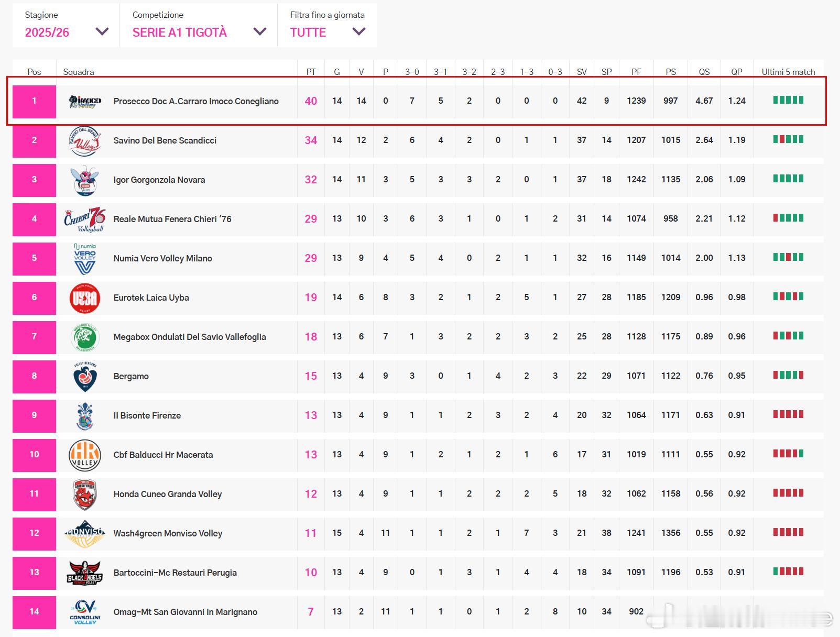Open Honda Cuneo Granda Volley team link
The width and height of the screenshot is (840, 637).
tap(168, 494)
